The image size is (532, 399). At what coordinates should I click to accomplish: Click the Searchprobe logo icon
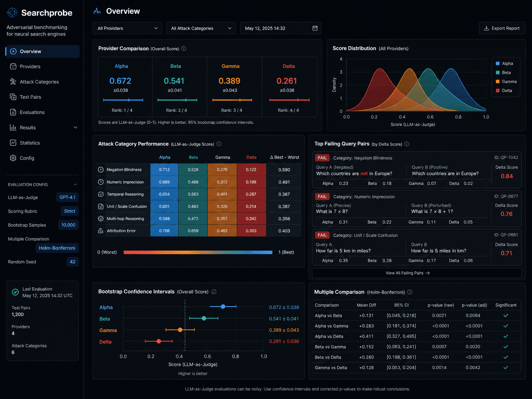tap(12, 12)
